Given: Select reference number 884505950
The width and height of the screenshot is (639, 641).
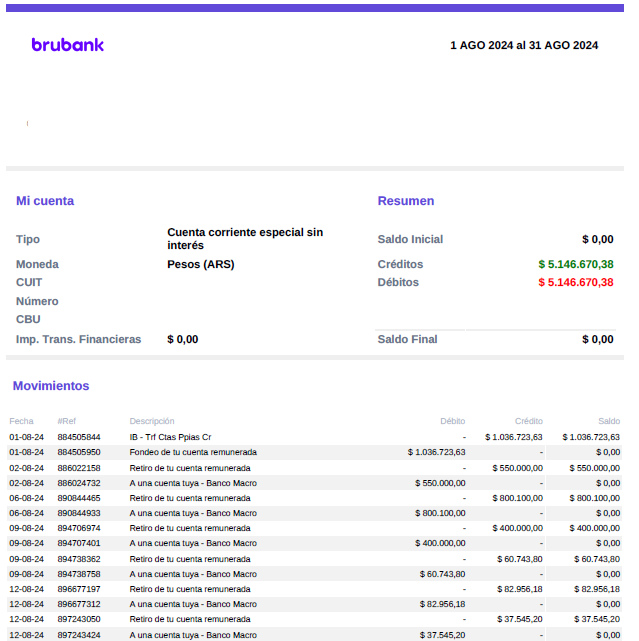Looking at the screenshot, I should pos(79,452).
